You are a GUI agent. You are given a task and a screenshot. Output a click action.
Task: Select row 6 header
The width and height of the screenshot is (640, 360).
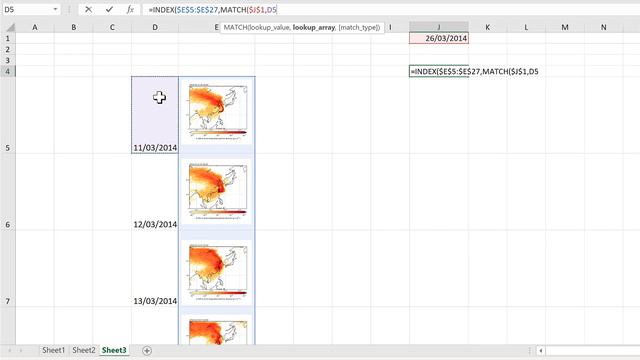[x=8, y=192]
